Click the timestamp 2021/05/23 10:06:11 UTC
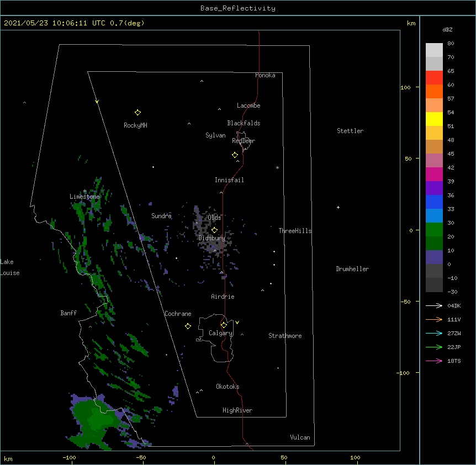476x465 pixels. (55, 23)
